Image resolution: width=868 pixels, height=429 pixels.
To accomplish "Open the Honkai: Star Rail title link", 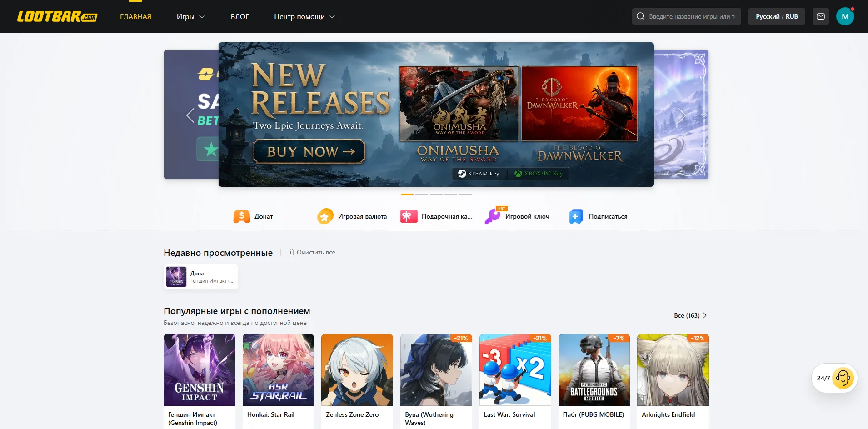I will click(271, 414).
